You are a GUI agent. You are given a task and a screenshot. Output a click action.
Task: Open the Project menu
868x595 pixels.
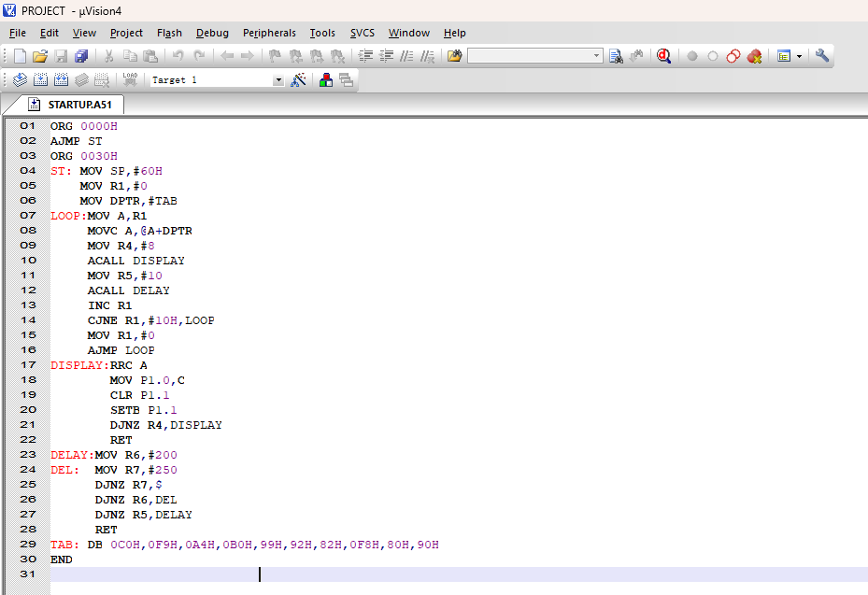coord(126,34)
